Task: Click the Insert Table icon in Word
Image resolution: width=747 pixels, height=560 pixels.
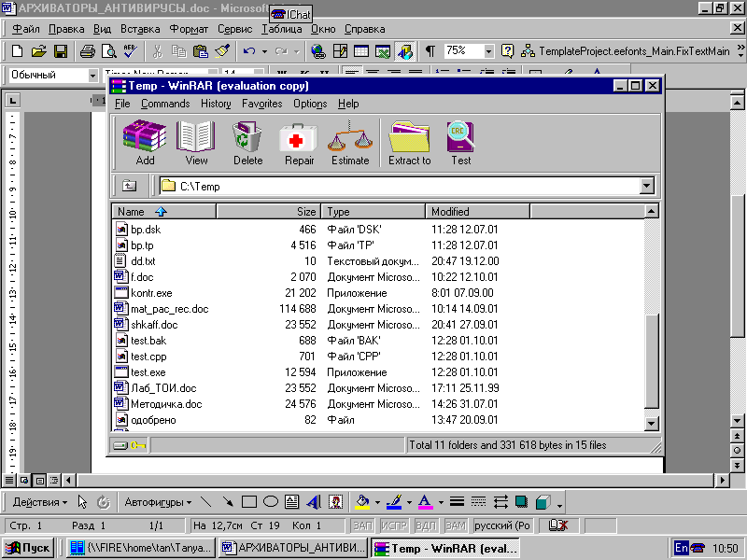Action: tap(361, 51)
